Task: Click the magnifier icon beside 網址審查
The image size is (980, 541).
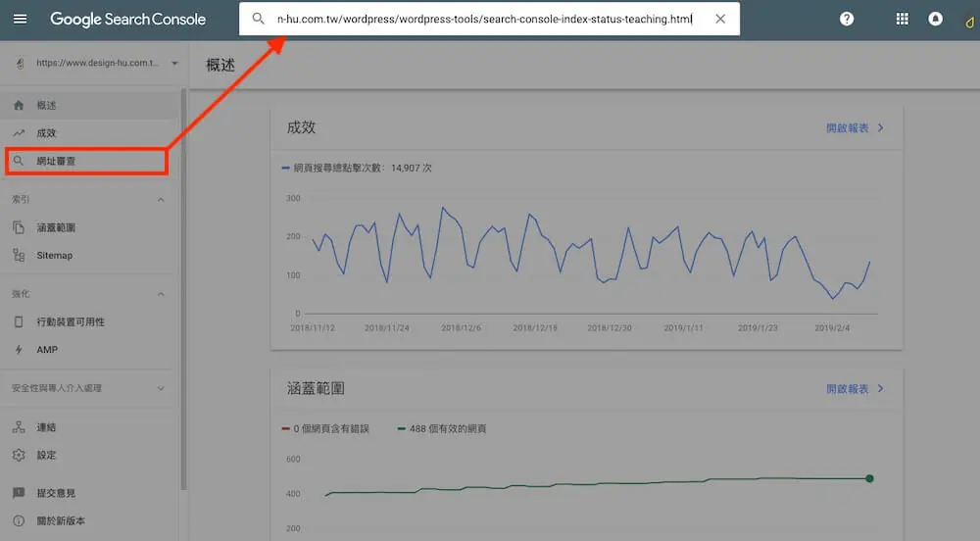Action: (19, 161)
